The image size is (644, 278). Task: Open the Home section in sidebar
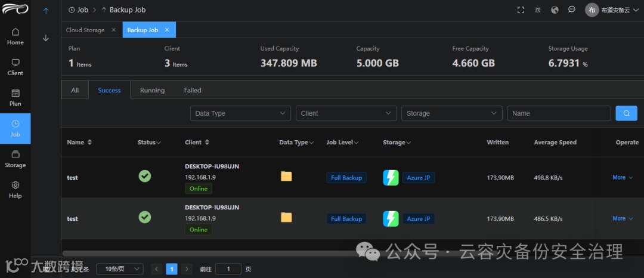pyautogui.click(x=15, y=36)
